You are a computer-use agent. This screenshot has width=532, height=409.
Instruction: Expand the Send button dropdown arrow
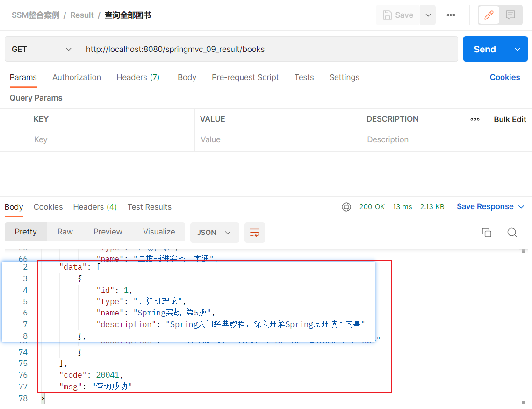tap(518, 49)
